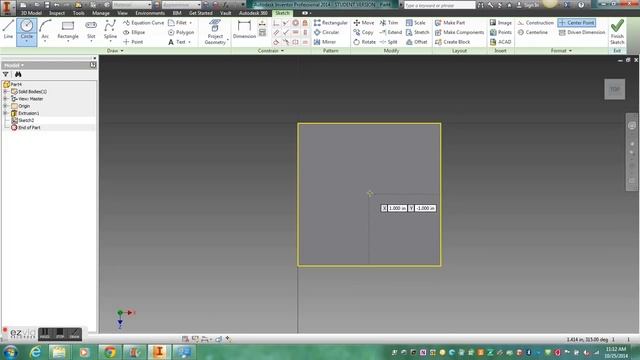Screen dimensions: 640x360
Task: Insert an Image
Action: tap(500, 23)
